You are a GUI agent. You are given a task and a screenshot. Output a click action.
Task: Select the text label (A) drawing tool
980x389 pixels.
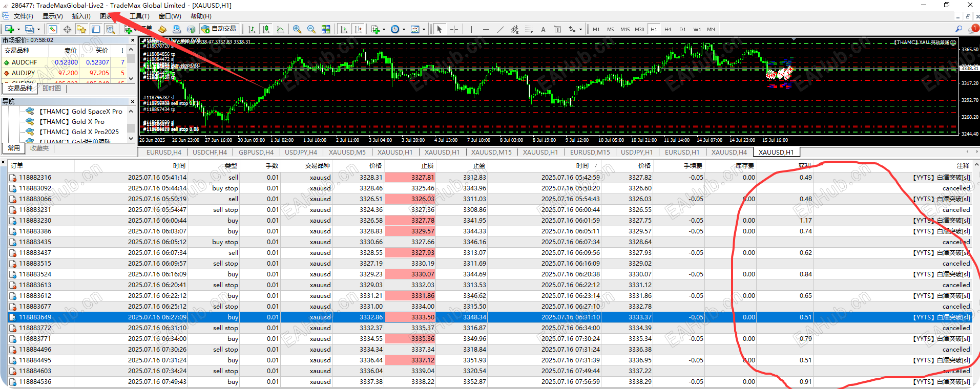click(543, 30)
